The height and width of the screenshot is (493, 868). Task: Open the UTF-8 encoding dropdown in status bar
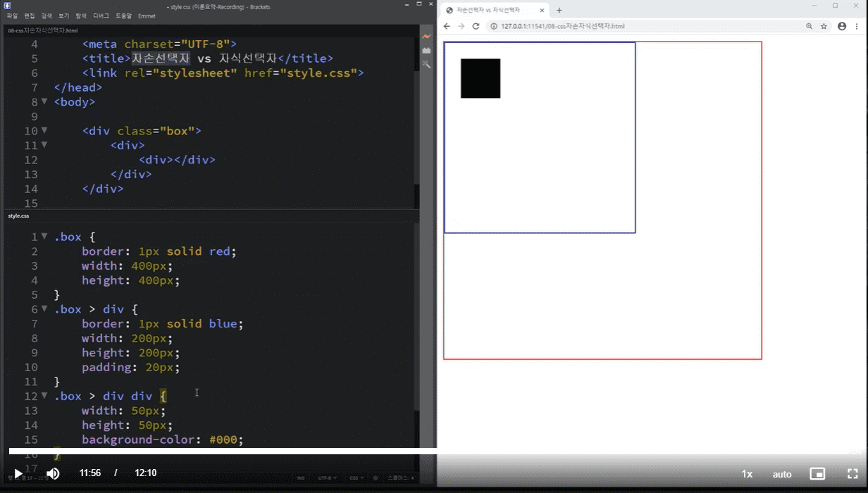[328, 478]
